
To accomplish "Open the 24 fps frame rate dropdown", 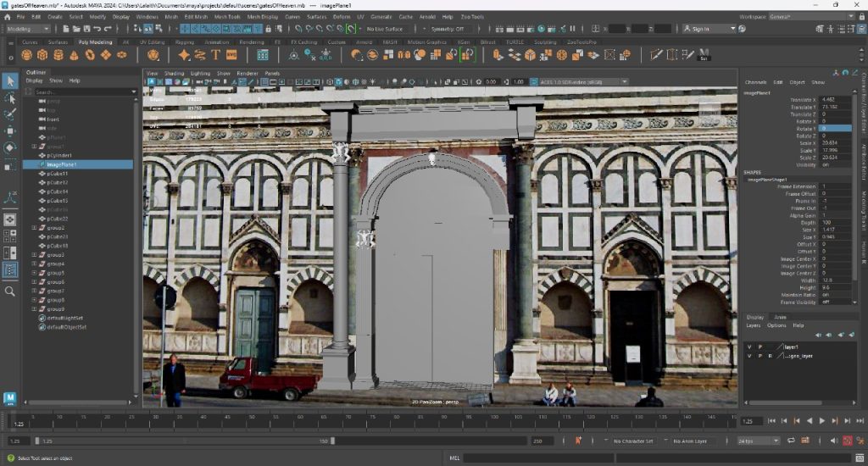I will [x=759, y=441].
